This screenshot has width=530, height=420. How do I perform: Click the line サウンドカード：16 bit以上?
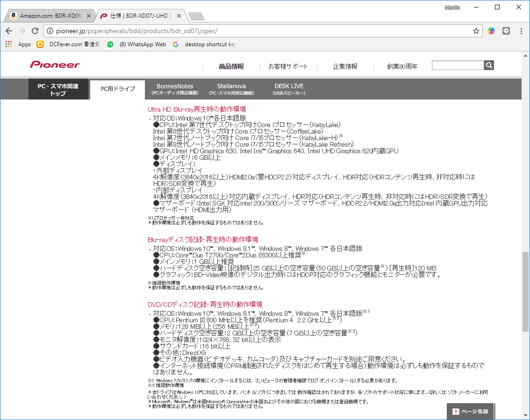pyautogui.click(x=192, y=346)
